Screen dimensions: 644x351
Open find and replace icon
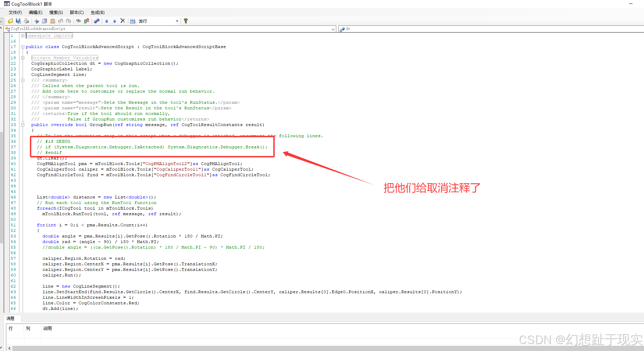[x=86, y=21]
